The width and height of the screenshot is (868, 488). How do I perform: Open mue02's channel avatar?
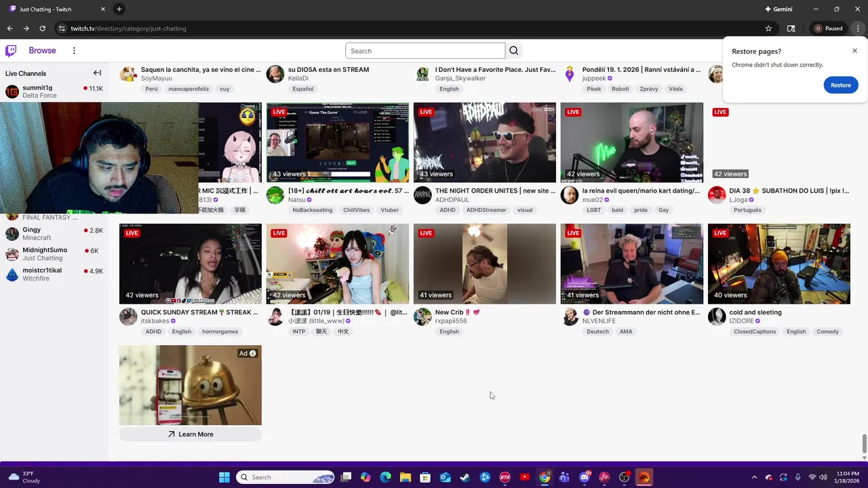pos(570,195)
